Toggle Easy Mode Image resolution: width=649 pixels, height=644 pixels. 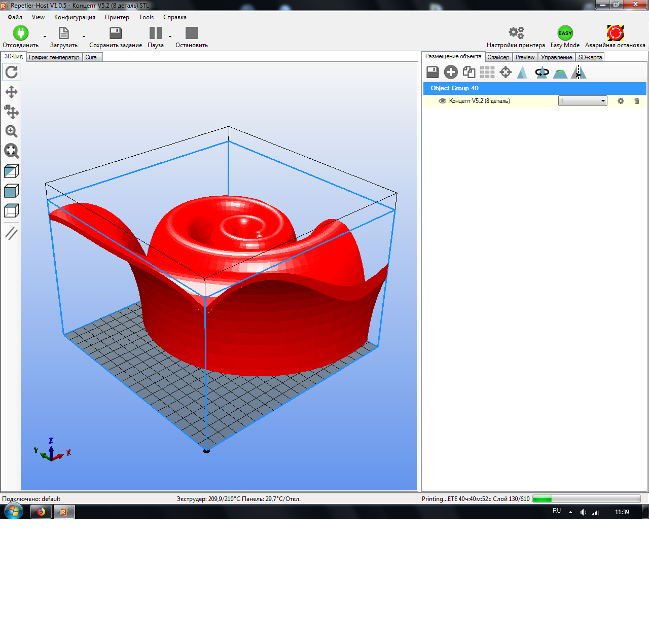564,33
